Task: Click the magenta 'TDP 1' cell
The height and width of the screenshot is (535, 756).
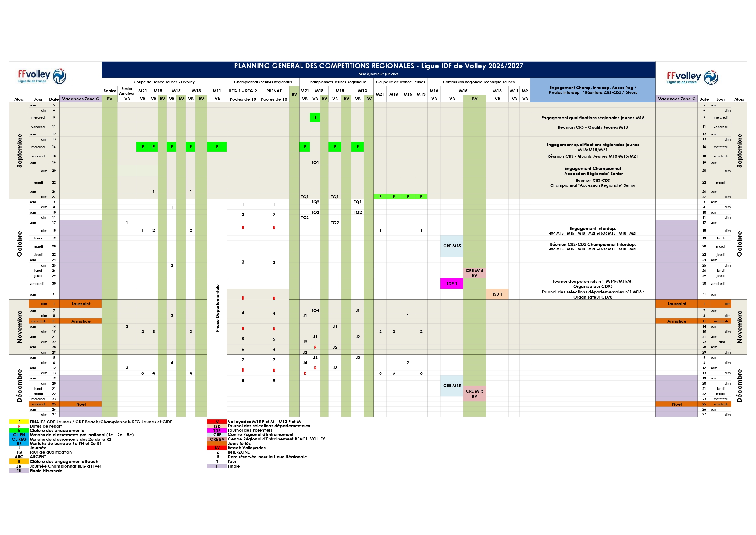Action: click(x=452, y=284)
